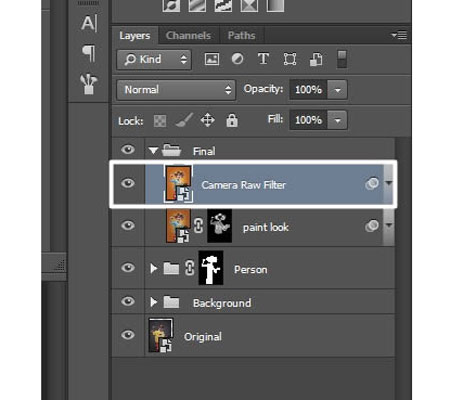Select the paint look layer thumbnail

click(178, 227)
